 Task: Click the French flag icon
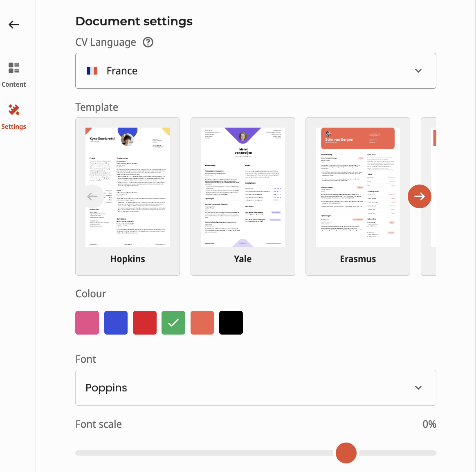click(x=92, y=71)
